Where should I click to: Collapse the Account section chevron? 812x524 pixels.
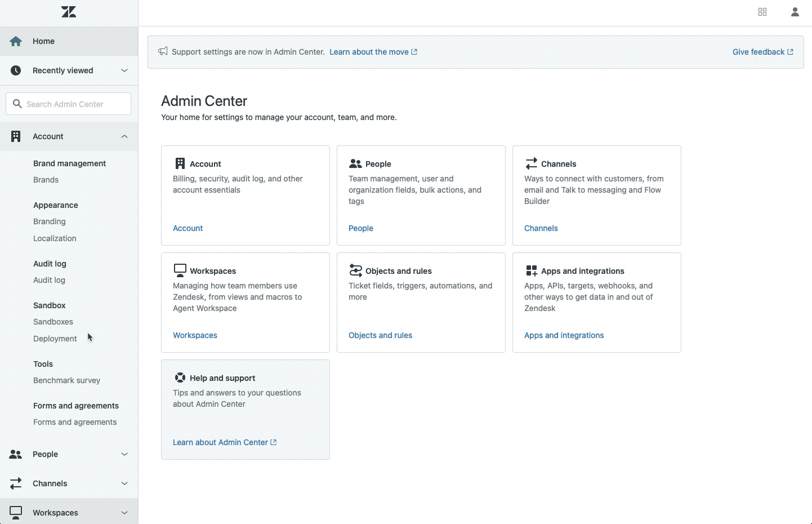click(x=124, y=136)
